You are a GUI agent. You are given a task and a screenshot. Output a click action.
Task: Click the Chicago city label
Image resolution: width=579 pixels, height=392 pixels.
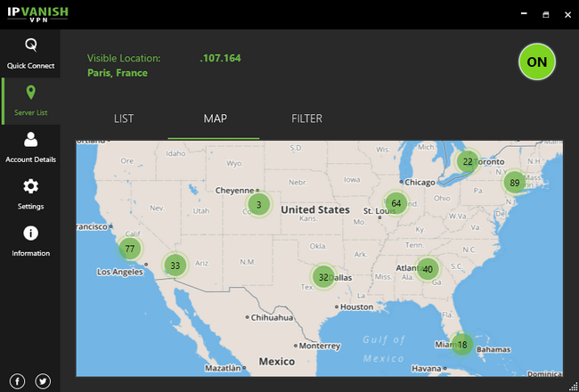point(420,182)
